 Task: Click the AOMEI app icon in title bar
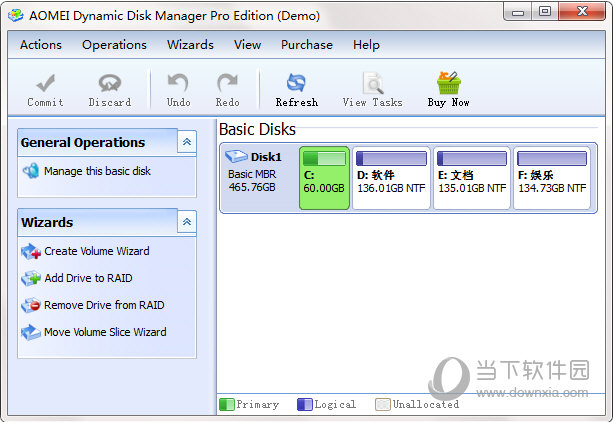(x=16, y=15)
